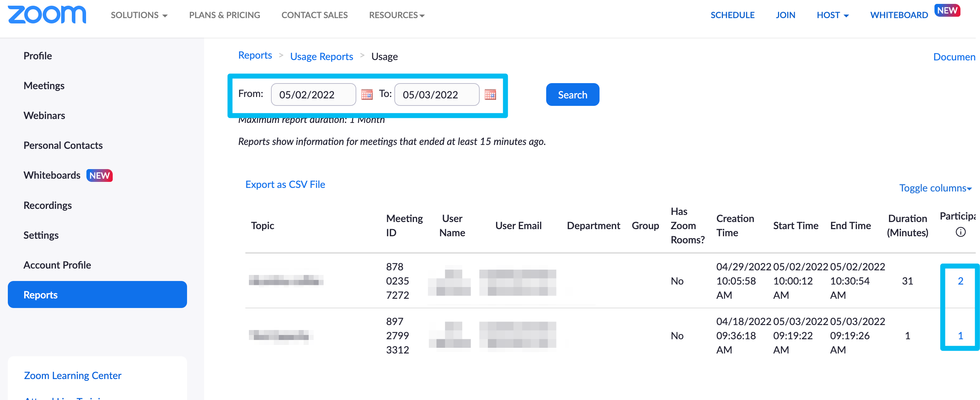Open Whiteboards in the sidebar

pyautogui.click(x=52, y=175)
